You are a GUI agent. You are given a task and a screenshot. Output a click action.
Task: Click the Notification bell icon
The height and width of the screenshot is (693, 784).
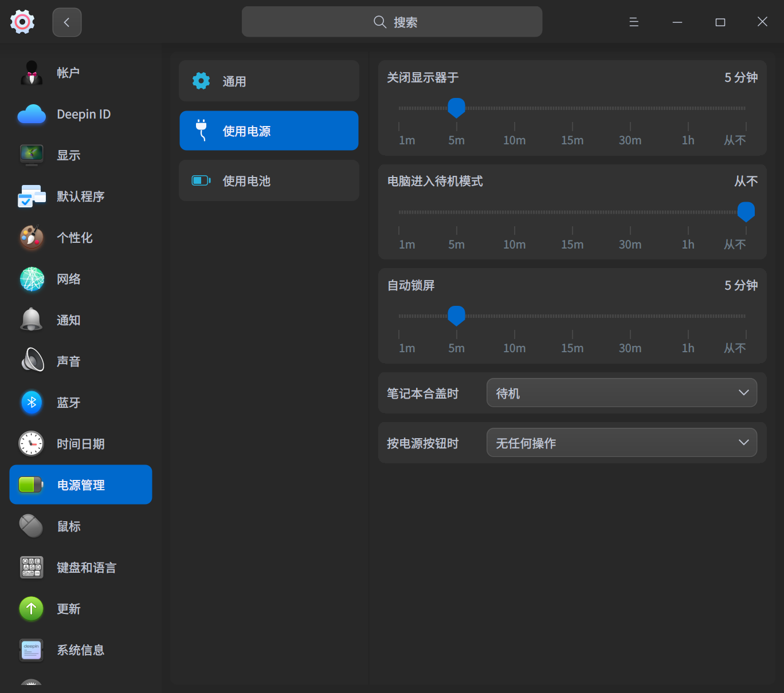pos(32,320)
